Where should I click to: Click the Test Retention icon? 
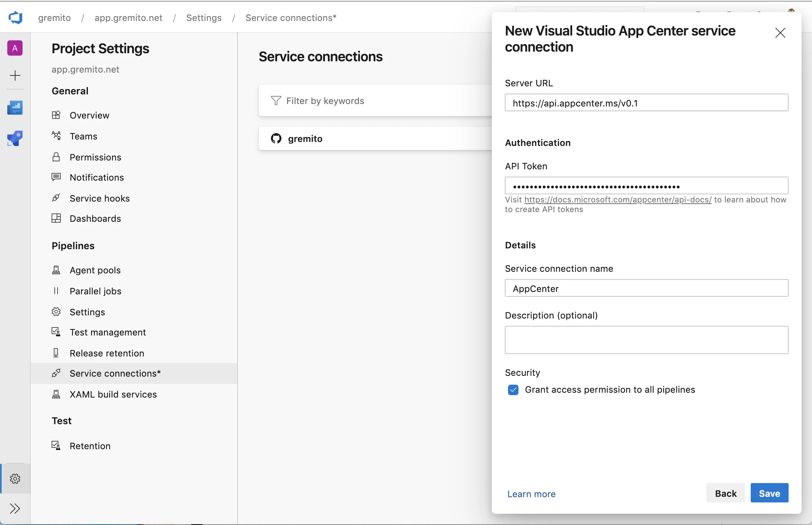(56, 446)
